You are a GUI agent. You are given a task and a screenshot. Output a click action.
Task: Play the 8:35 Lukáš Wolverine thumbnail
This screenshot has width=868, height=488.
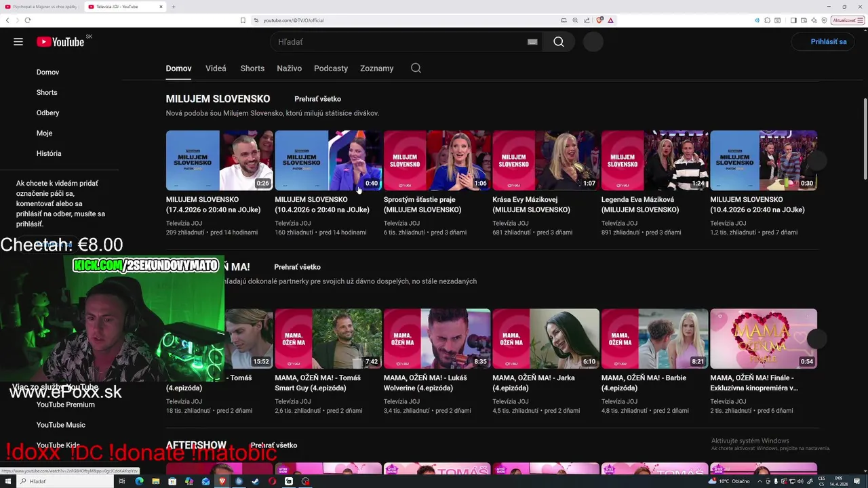click(437, 339)
